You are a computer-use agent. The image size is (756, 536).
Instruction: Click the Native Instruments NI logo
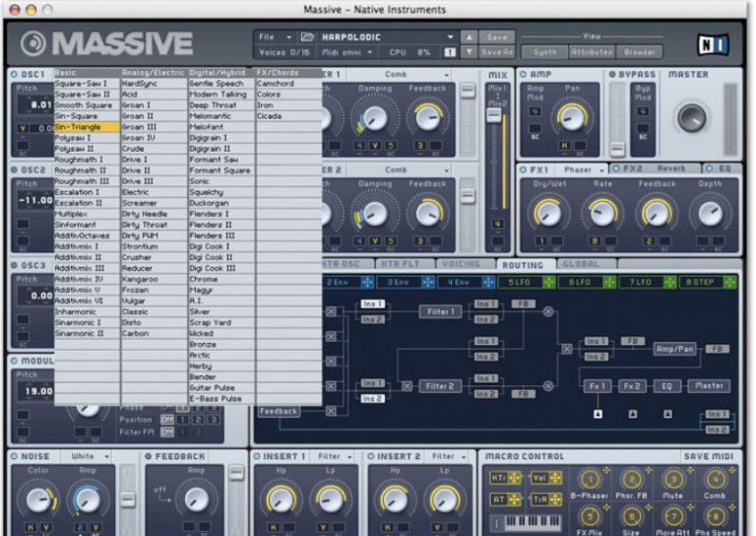pyautogui.click(x=713, y=45)
